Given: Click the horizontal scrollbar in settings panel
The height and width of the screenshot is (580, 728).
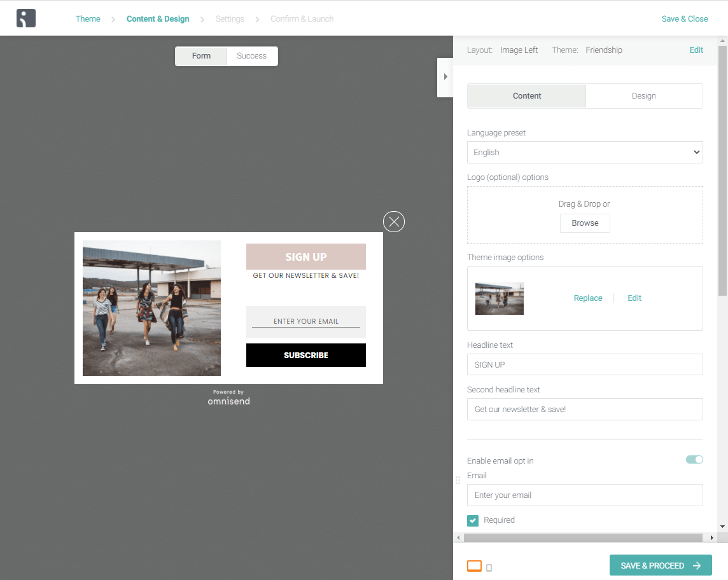Looking at the screenshot, I should pos(583,538).
